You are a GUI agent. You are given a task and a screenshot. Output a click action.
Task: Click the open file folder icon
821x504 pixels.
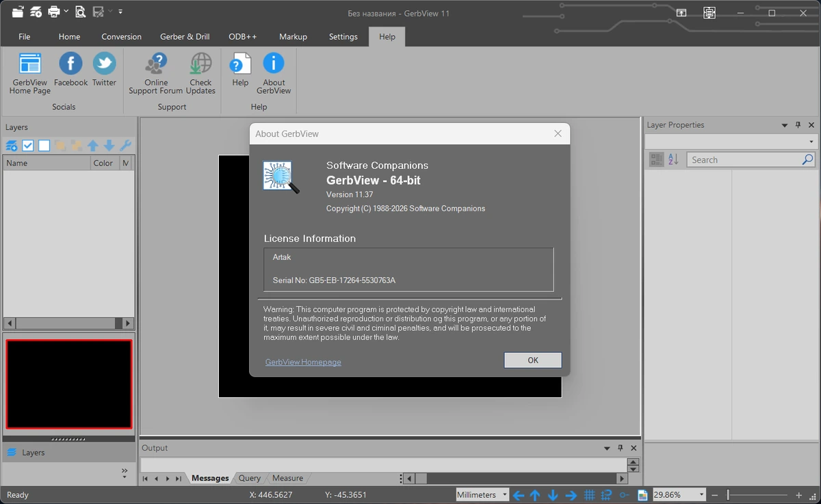click(18, 12)
